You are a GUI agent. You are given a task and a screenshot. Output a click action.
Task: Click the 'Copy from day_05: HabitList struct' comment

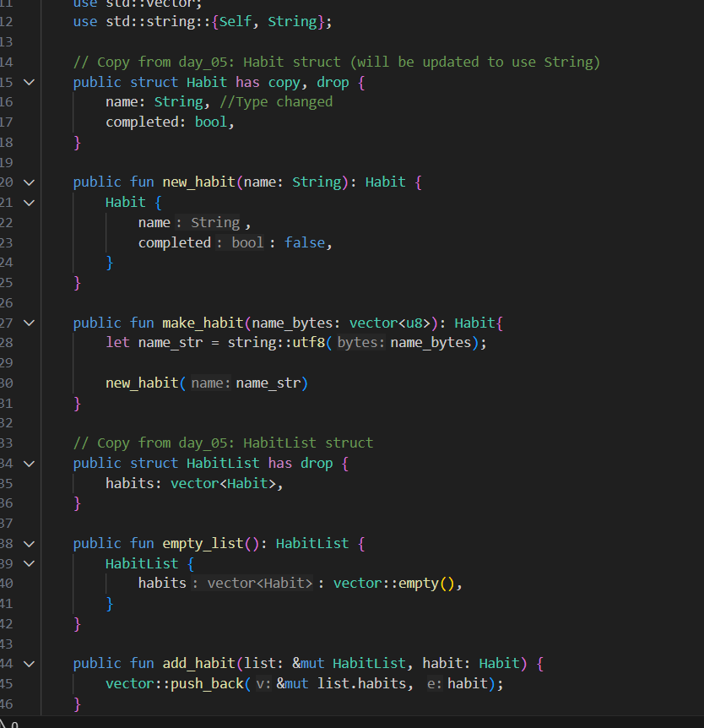point(223,443)
